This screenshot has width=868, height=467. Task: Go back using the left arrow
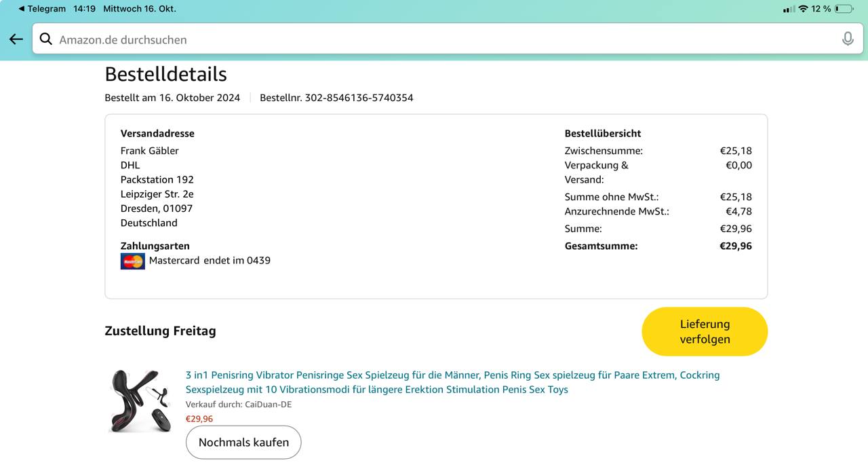pos(16,39)
